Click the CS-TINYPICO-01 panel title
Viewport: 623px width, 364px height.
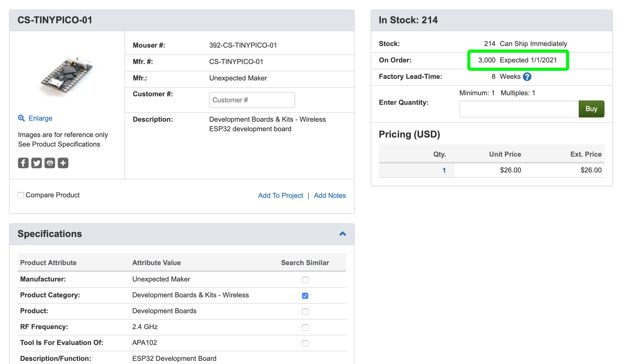[55, 20]
